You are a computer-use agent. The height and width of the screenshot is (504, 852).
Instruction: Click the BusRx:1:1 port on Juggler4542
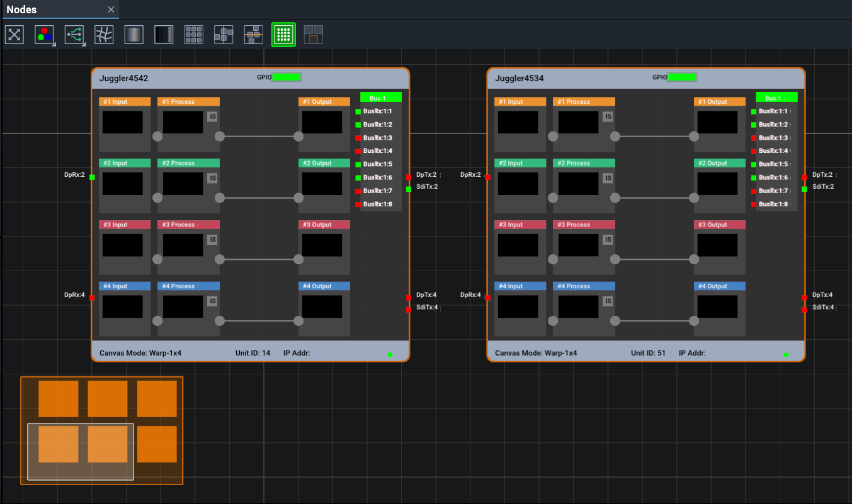(x=358, y=111)
